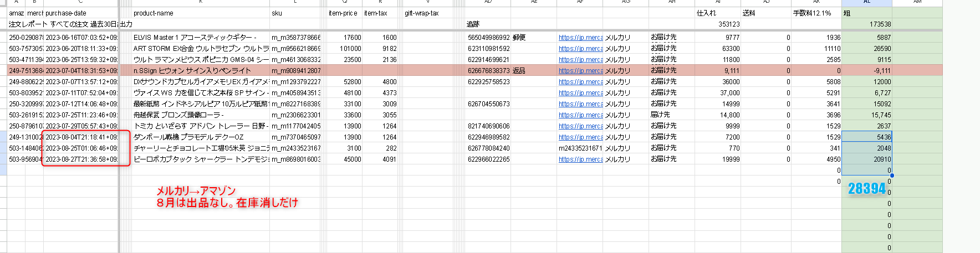Select the item tax 9182 cell
980x253 pixels.
380,49
